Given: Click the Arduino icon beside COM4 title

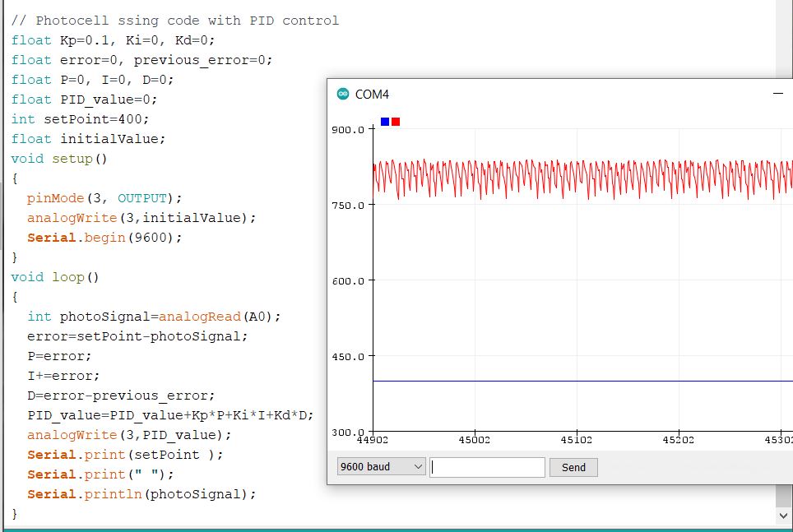Looking at the screenshot, I should pos(343,95).
